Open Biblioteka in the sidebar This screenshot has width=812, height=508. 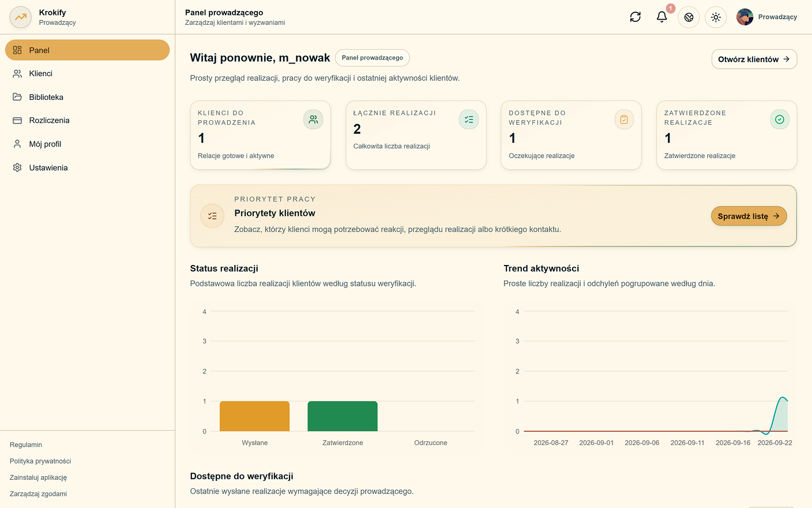pos(87,97)
